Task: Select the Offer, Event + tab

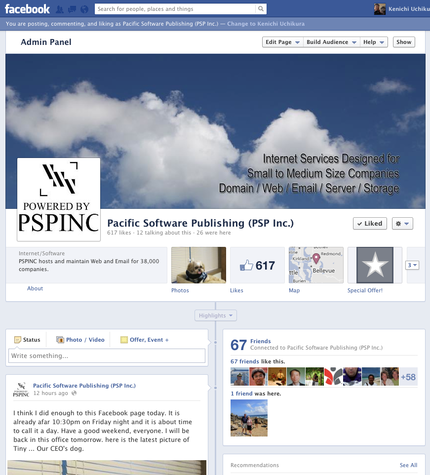Action: (144, 340)
